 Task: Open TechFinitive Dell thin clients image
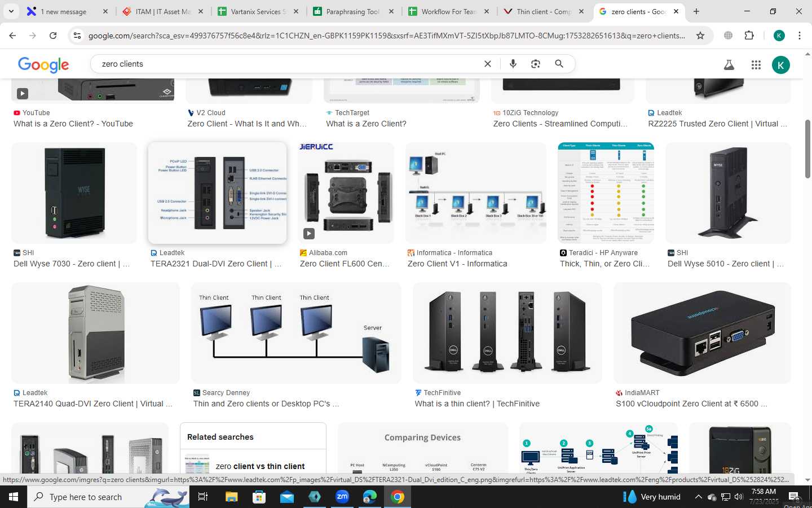tap(507, 333)
